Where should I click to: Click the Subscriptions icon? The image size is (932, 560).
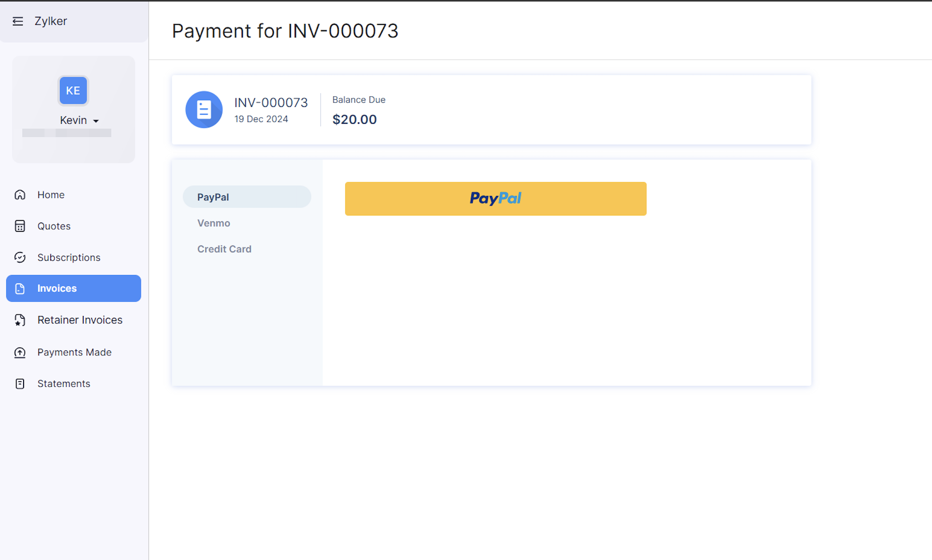point(20,257)
